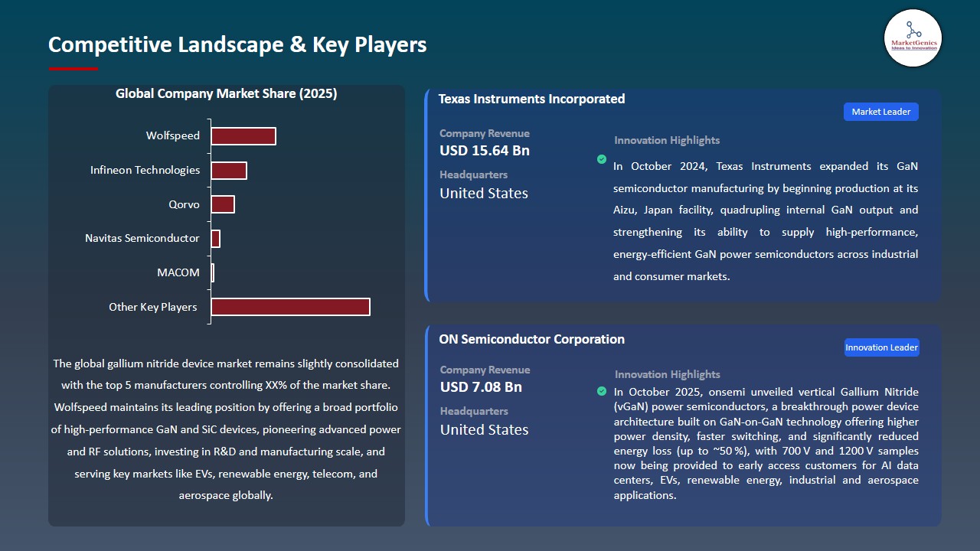The height and width of the screenshot is (551, 980).
Task: Click the Innovation Highlights label for onsemi
Action: point(667,374)
